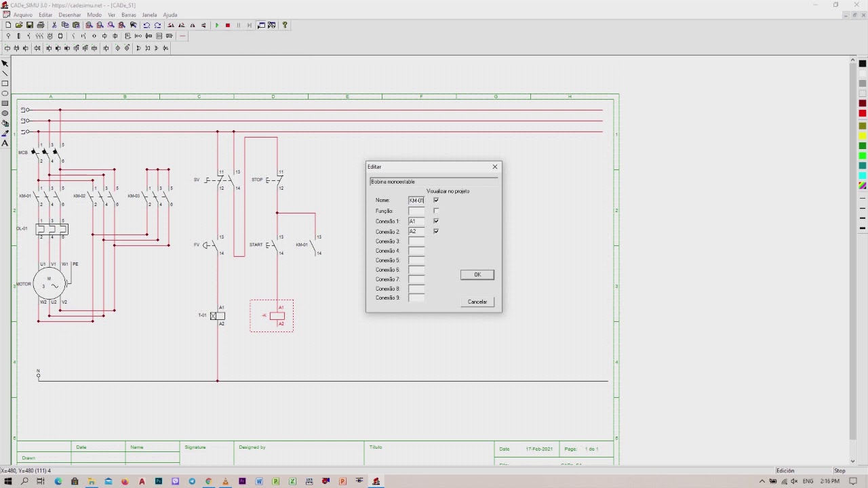Print the schematic with the printer icon
This screenshot has height=488, width=868.
click(x=41, y=25)
